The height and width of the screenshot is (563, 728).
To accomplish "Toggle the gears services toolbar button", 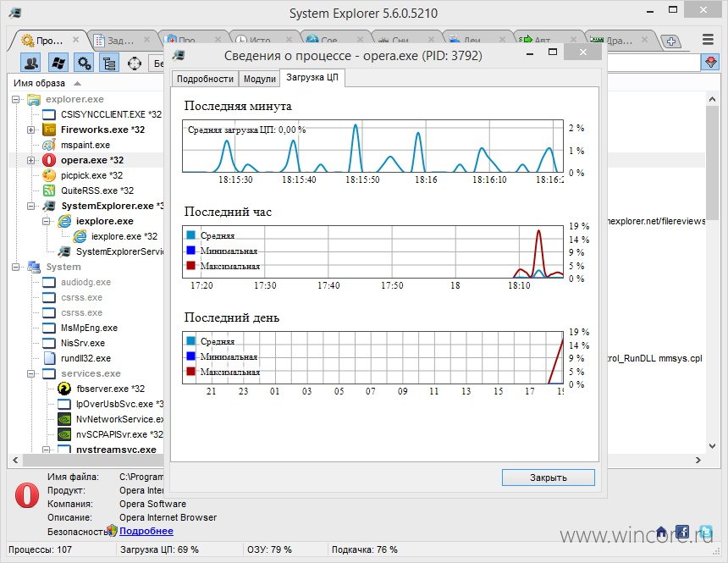I will pos(84,63).
